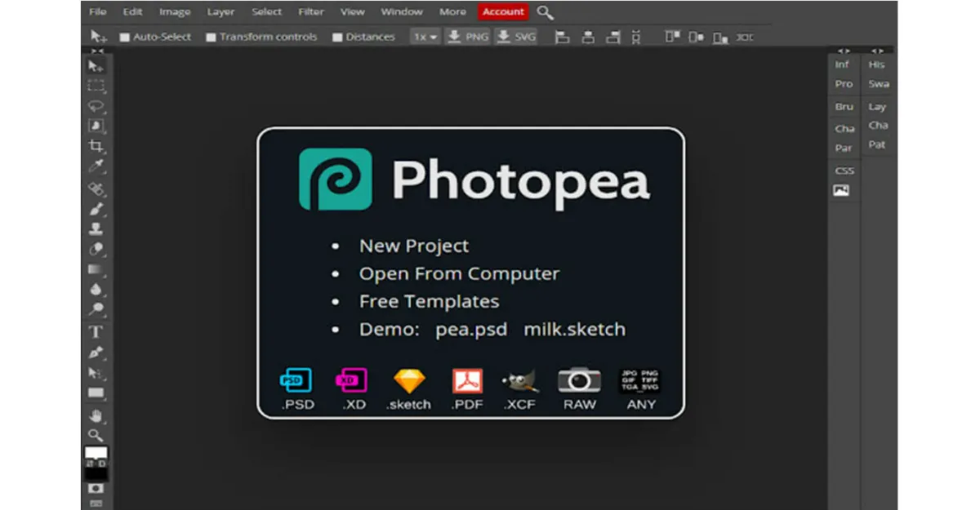Open the image thumbnail icon below CSS

point(841,191)
